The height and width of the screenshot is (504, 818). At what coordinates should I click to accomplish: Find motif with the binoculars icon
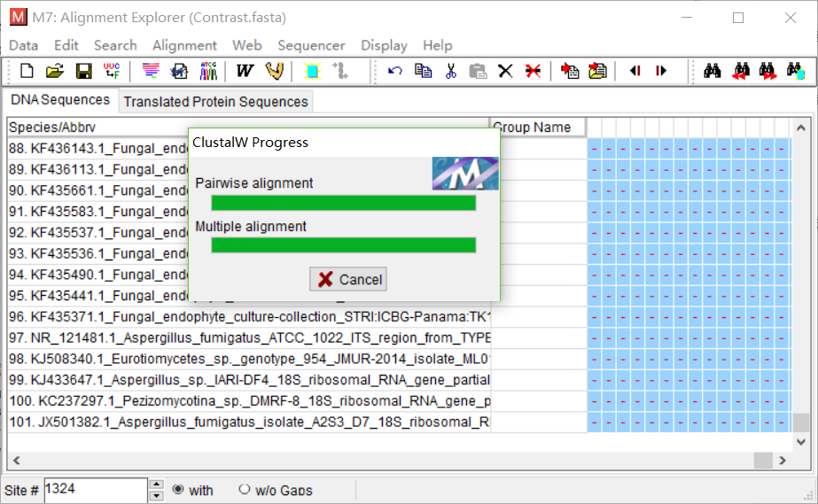tap(713, 70)
